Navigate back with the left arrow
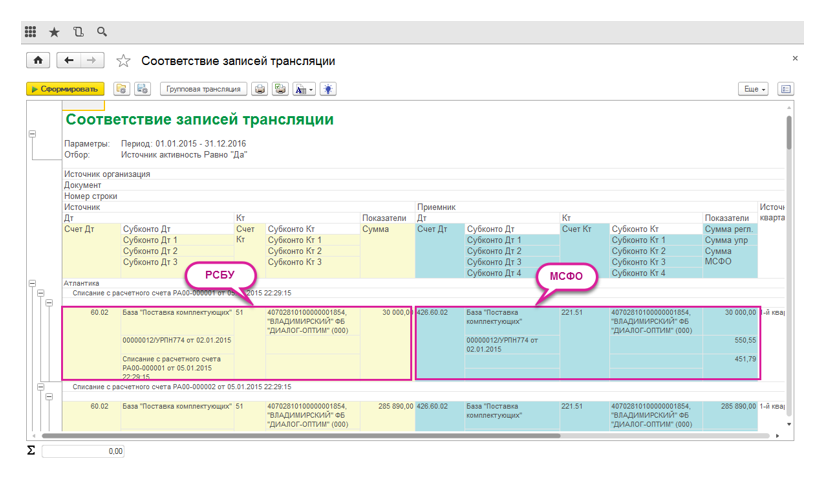The image size is (825, 484). (x=68, y=60)
